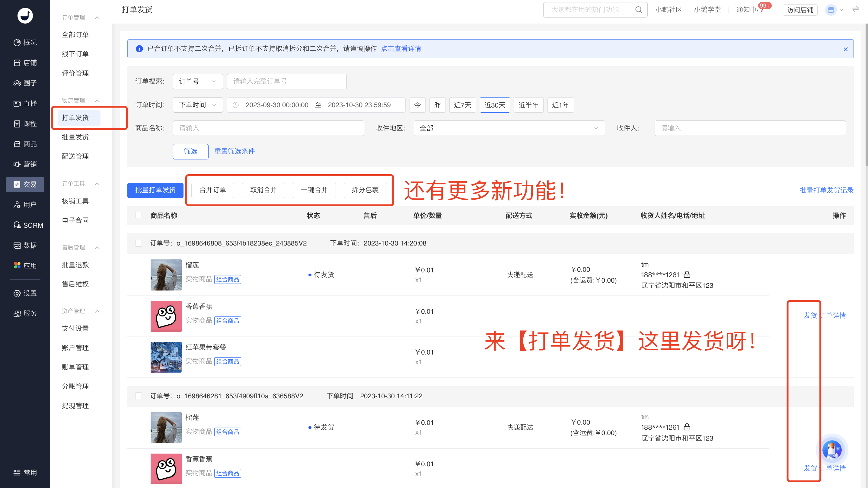
Task: Open 批量发货 menu item
Action: coord(75,137)
